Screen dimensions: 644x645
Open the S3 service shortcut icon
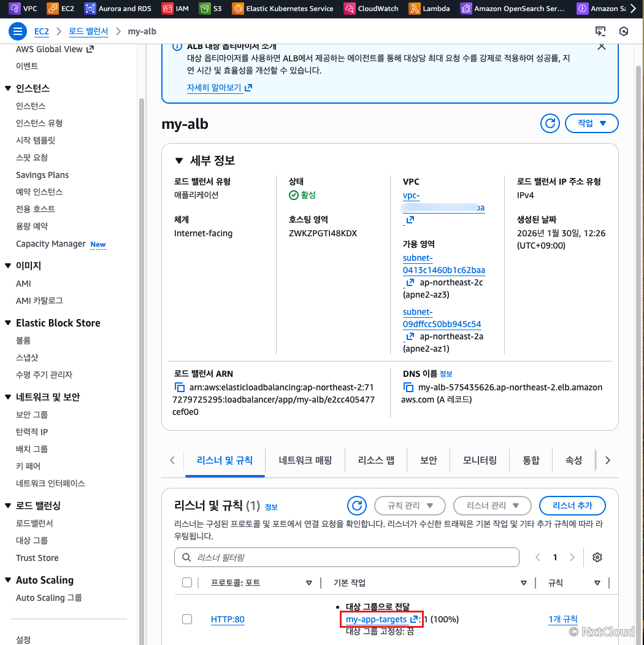pos(204,8)
